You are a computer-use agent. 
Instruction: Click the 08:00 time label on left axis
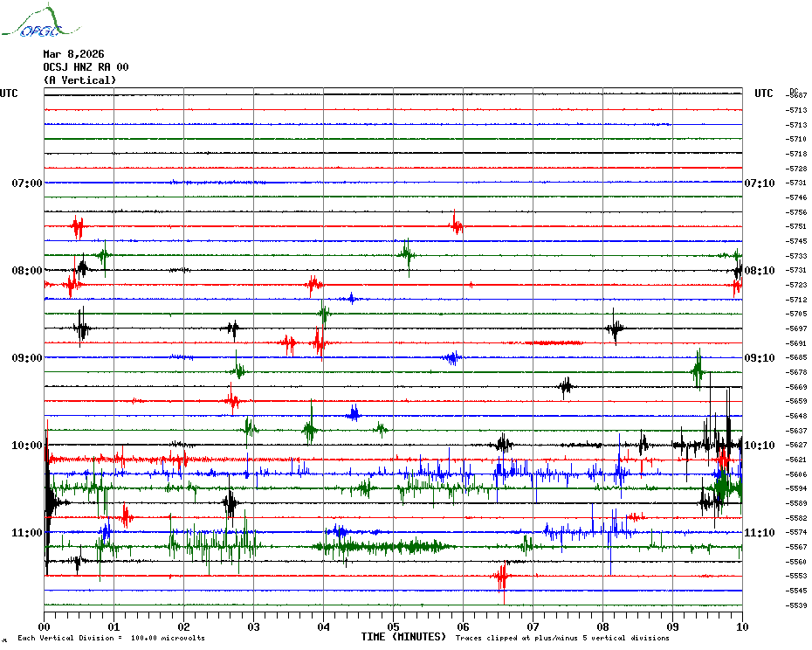[26, 271]
